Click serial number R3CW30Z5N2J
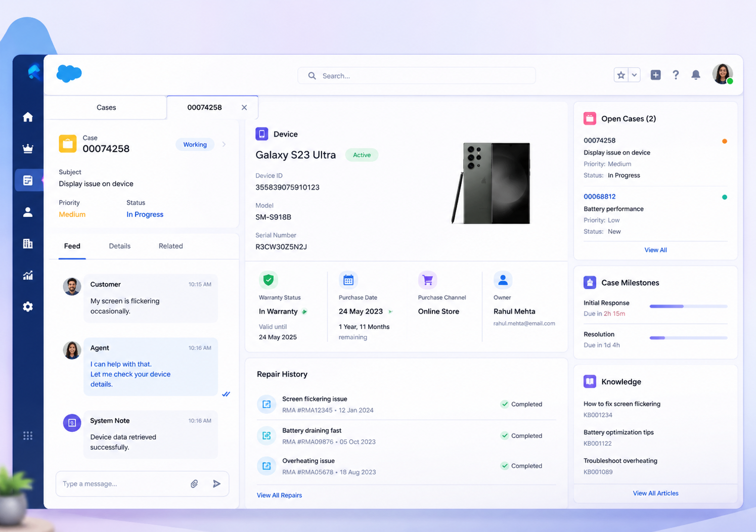Viewport: 756px width, 532px height. click(281, 247)
